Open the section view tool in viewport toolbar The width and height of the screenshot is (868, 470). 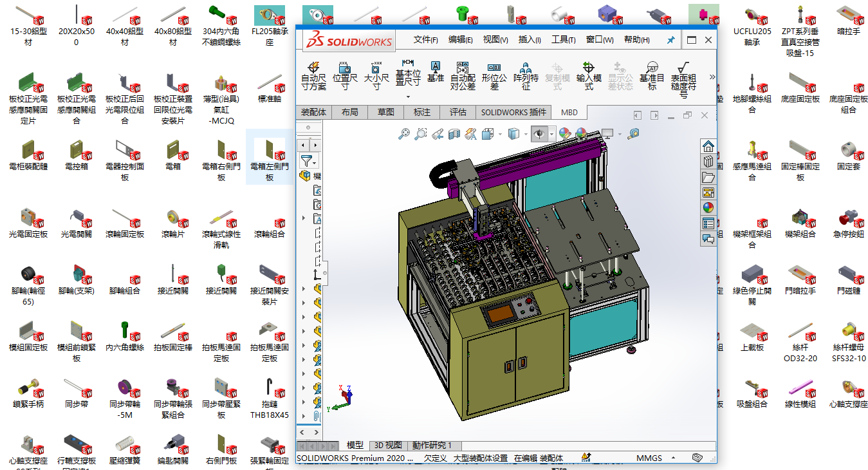pyautogui.click(x=454, y=134)
